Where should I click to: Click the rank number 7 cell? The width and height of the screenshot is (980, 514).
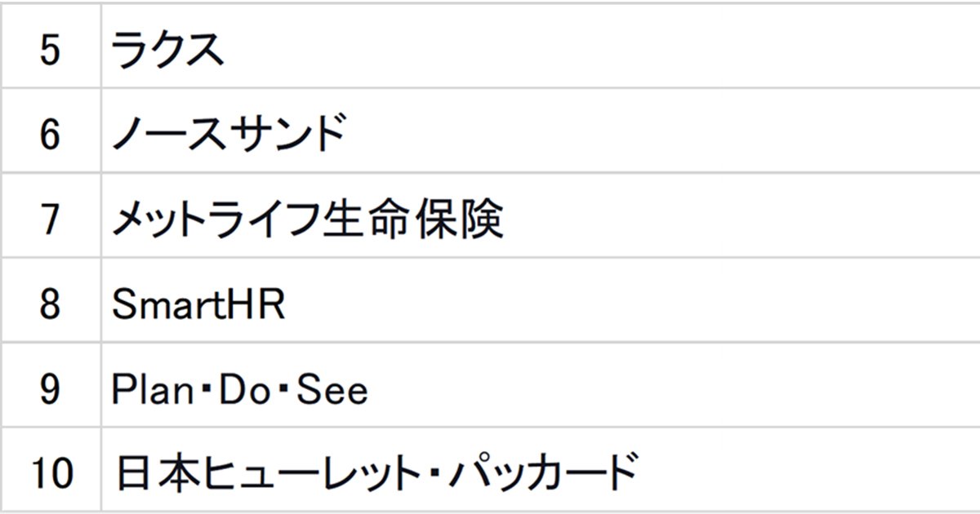[50, 219]
